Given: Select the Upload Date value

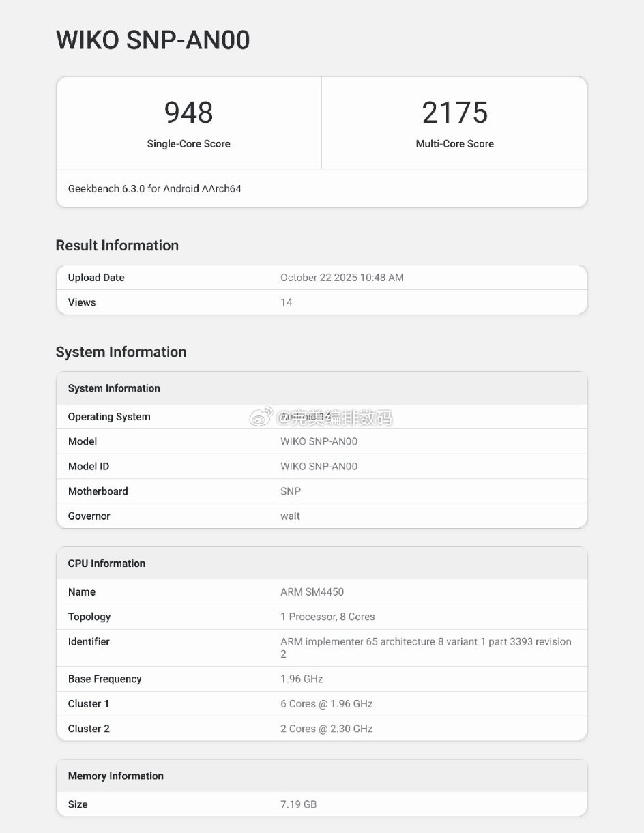Looking at the screenshot, I should tap(342, 278).
